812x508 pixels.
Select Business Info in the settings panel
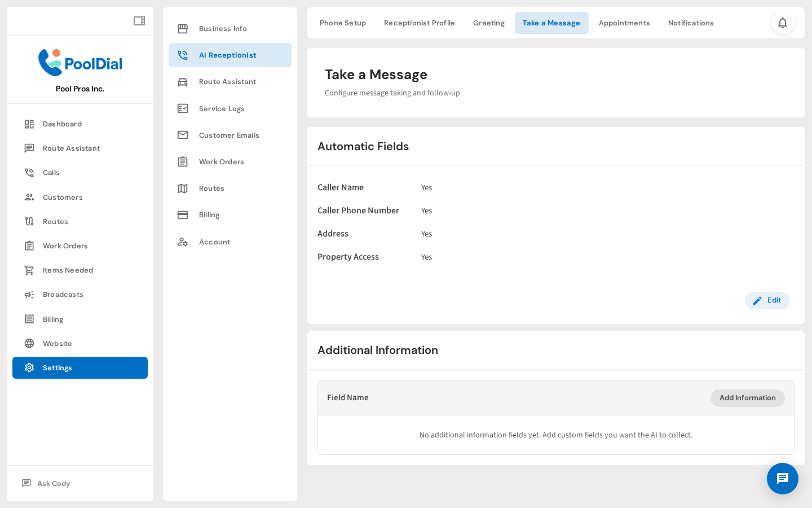pos(222,28)
